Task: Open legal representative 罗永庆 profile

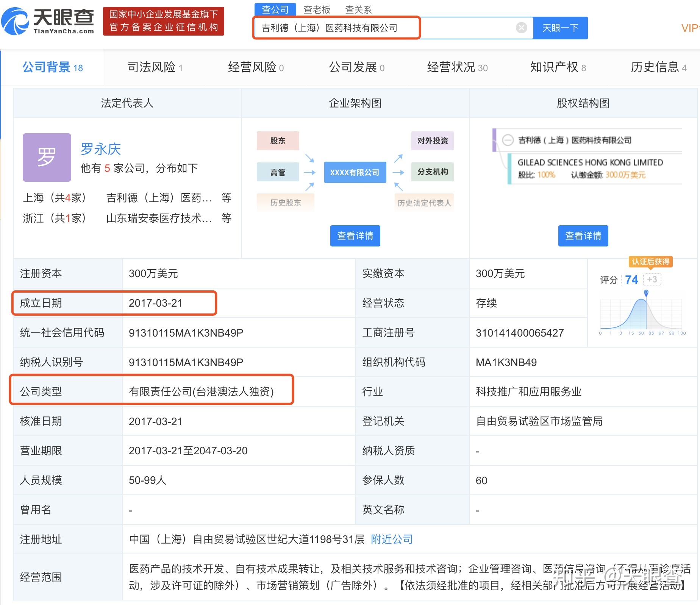Action: click(101, 149)
